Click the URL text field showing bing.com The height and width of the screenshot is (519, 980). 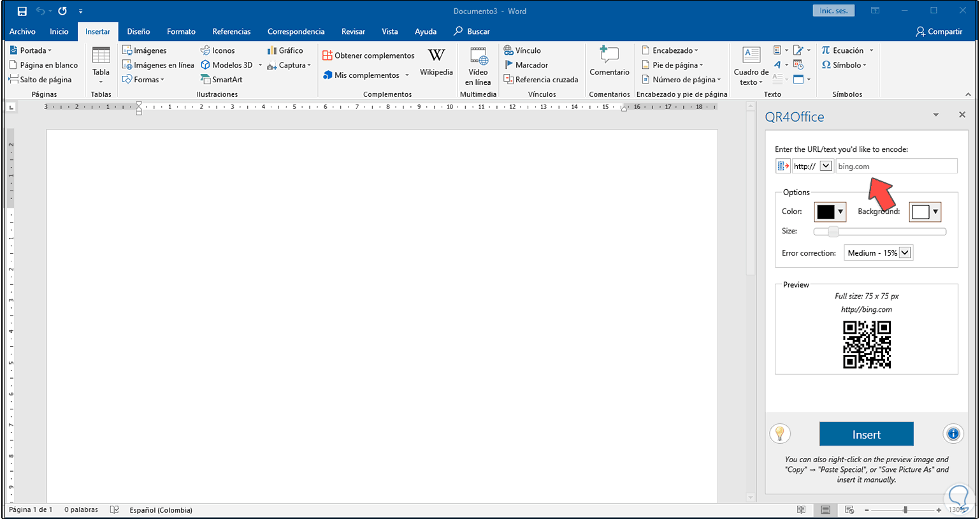click(897, 166)
